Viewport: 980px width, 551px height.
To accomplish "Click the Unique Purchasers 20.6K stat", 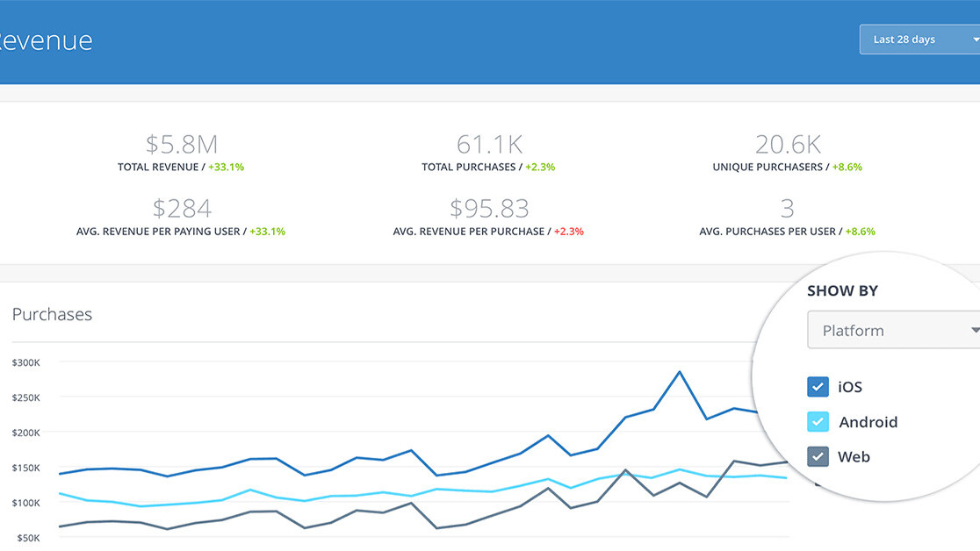I will [788, 144].
